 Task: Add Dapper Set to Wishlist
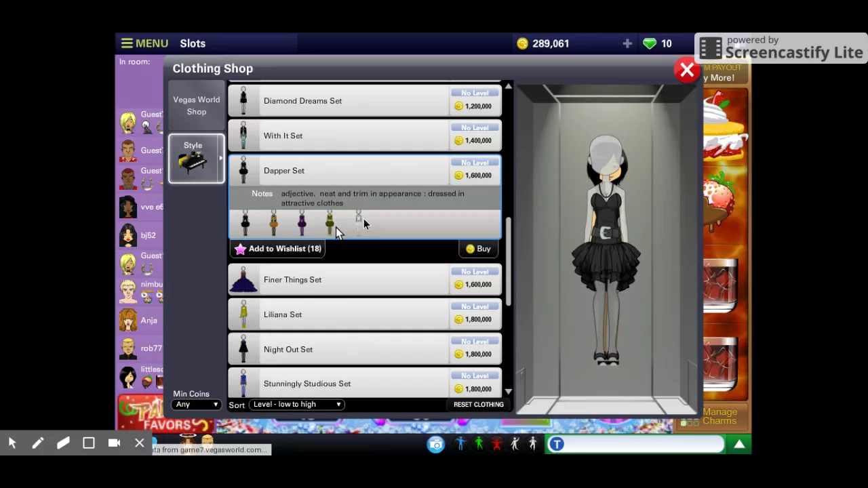click(x=277, y=249)
